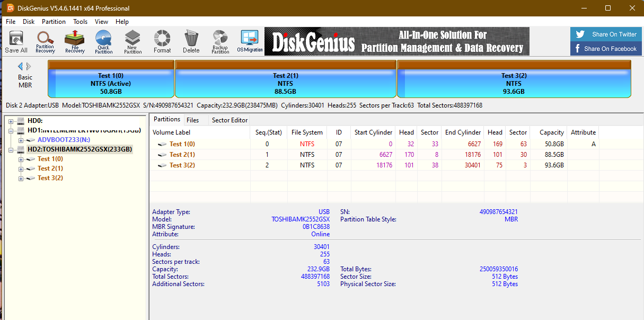
Task: Click Share On Twitter button
Action: point(605,34)
